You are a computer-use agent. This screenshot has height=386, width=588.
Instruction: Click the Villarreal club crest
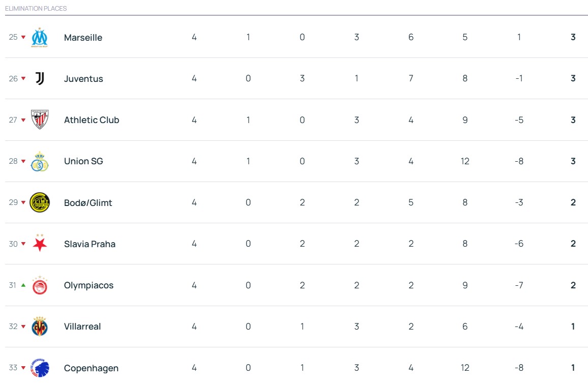[40, 326]
